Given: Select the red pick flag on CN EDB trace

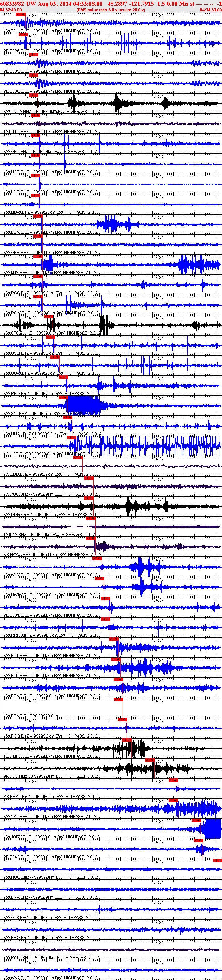Looking at the screenshot, I should [78, 458].
